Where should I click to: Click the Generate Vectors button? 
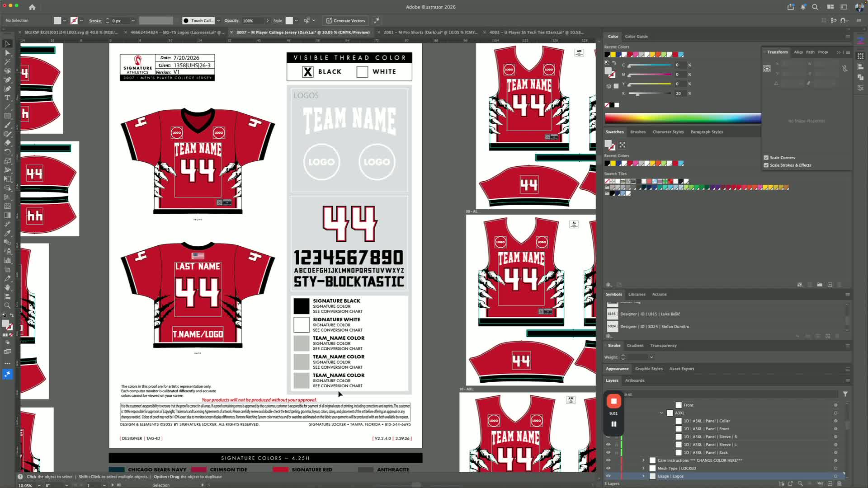pos(345,21)
